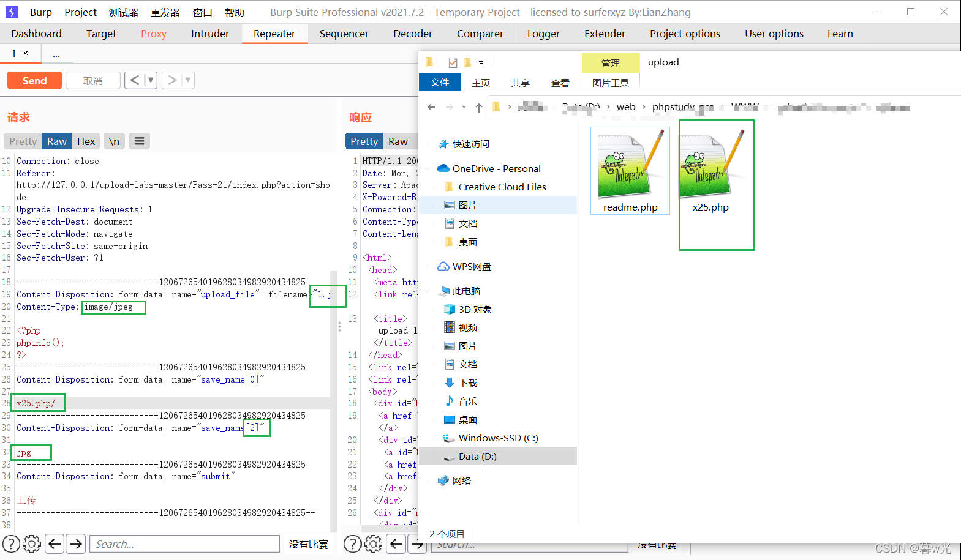Image resolution: width=961 pixels, height=560 pixels.
Task: Switch request view to Raw
Action: point(57,141)
